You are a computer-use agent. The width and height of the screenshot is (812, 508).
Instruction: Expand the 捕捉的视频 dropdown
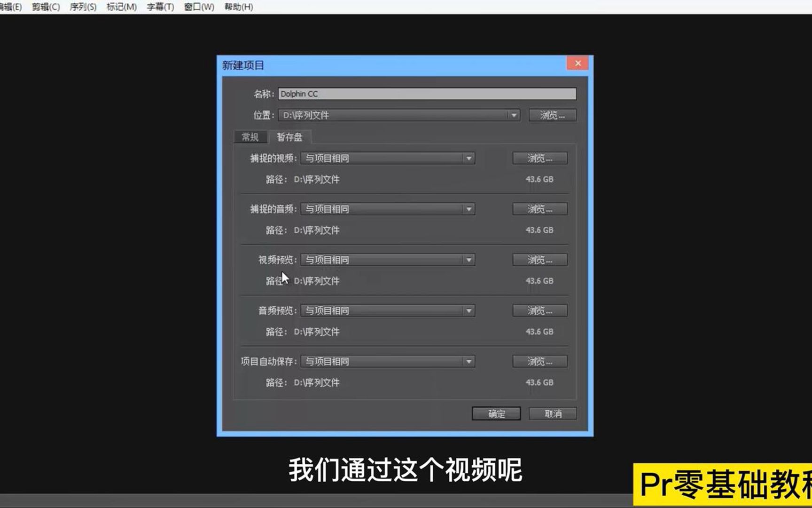pyautogui.click(x=468, y=159)
